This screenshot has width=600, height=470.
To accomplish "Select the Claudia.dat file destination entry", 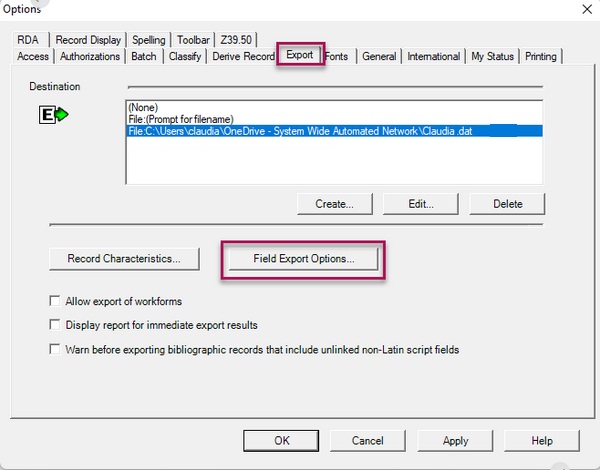I will click(x=335, y=131).
